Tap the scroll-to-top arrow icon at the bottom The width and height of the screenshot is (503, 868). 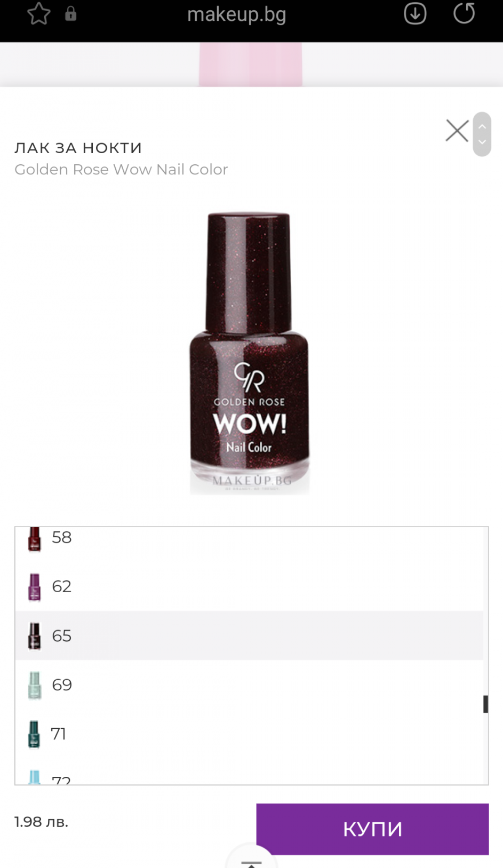pyautogui.click(x=251, y=860)
